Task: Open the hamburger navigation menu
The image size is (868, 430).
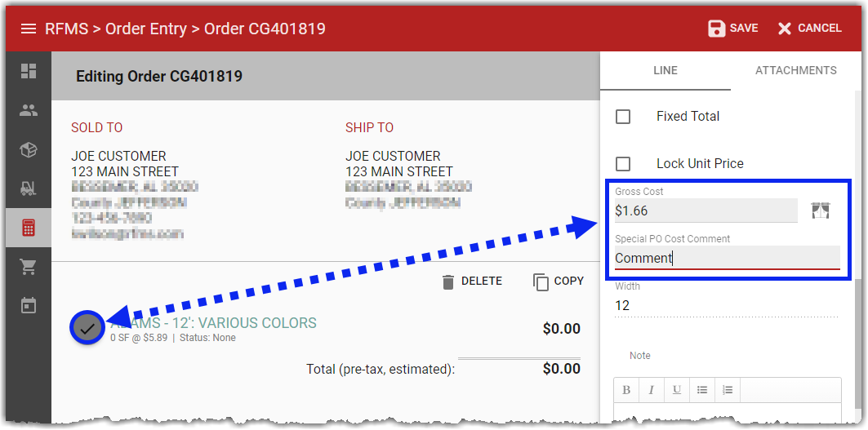Action: 29,29
